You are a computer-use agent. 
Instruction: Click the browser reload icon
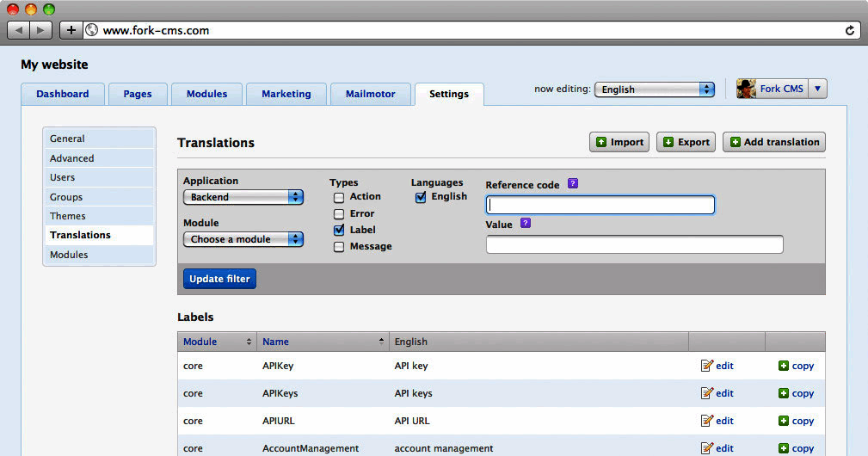pyautogui.click(x=850, y=30)
